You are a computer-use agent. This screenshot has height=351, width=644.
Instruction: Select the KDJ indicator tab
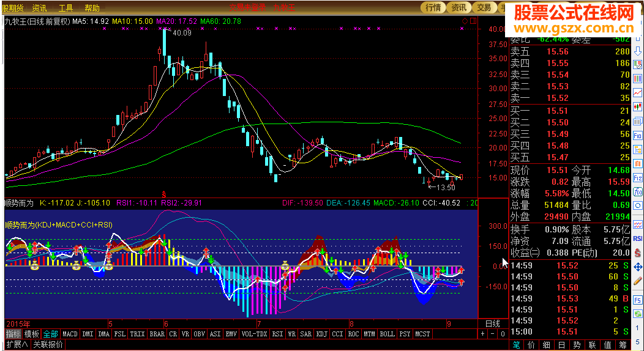(321, 334)
